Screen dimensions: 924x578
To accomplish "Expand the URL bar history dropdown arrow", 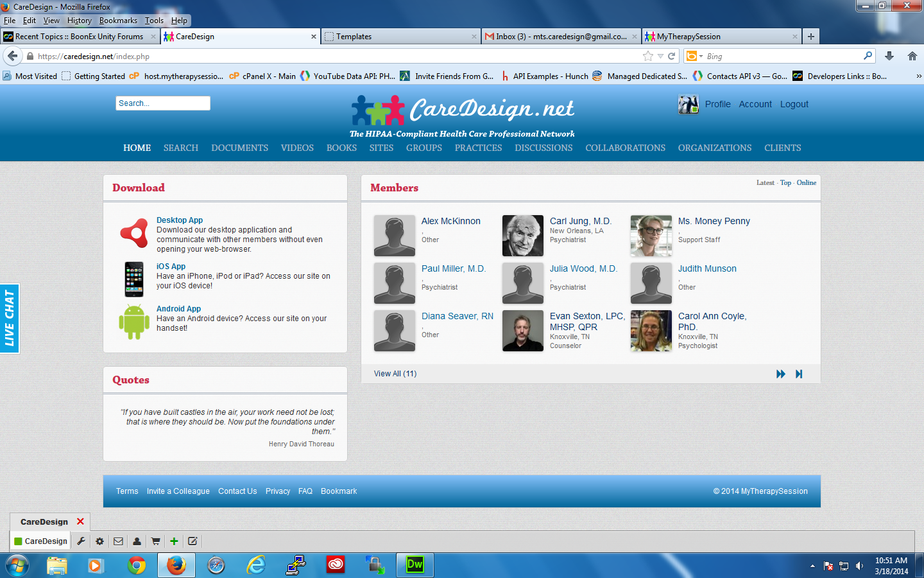I will pyautogui.click(x=660, y=57).
